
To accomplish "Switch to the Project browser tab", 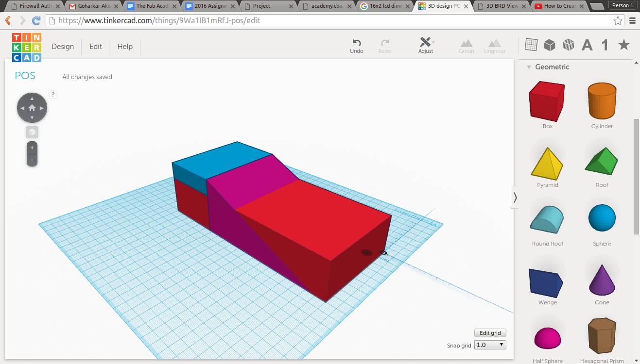I will pos(268,6).
